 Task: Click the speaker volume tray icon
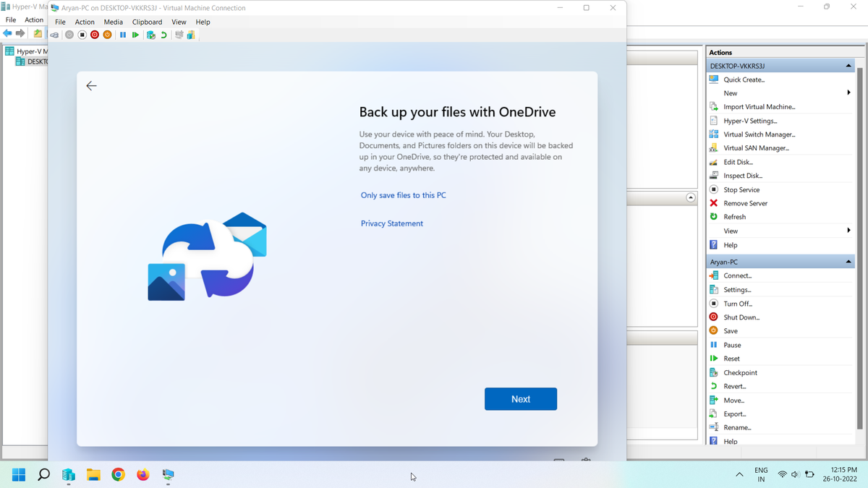(795, 475)
